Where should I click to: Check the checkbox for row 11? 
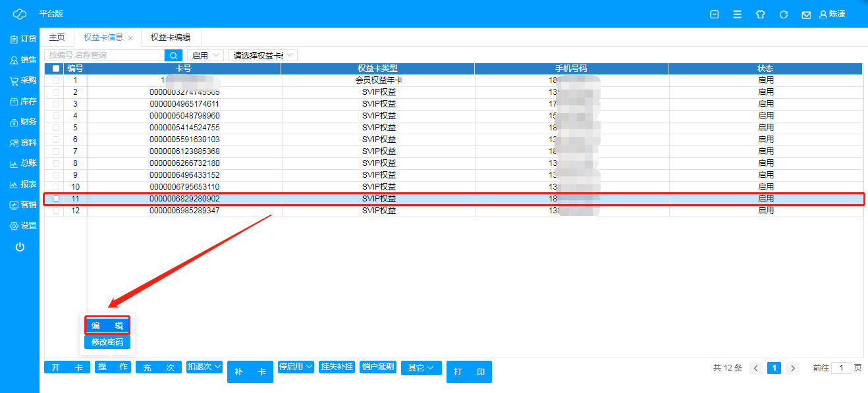click(x=56, y=199)
